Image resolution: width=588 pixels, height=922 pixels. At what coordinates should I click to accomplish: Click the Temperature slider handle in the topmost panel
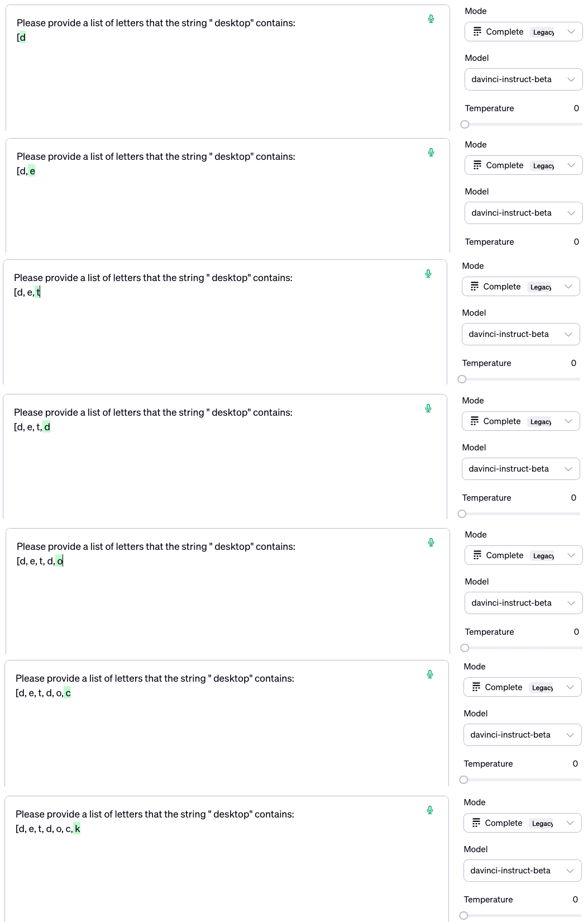pyautogui.click(x=465, y=125)
